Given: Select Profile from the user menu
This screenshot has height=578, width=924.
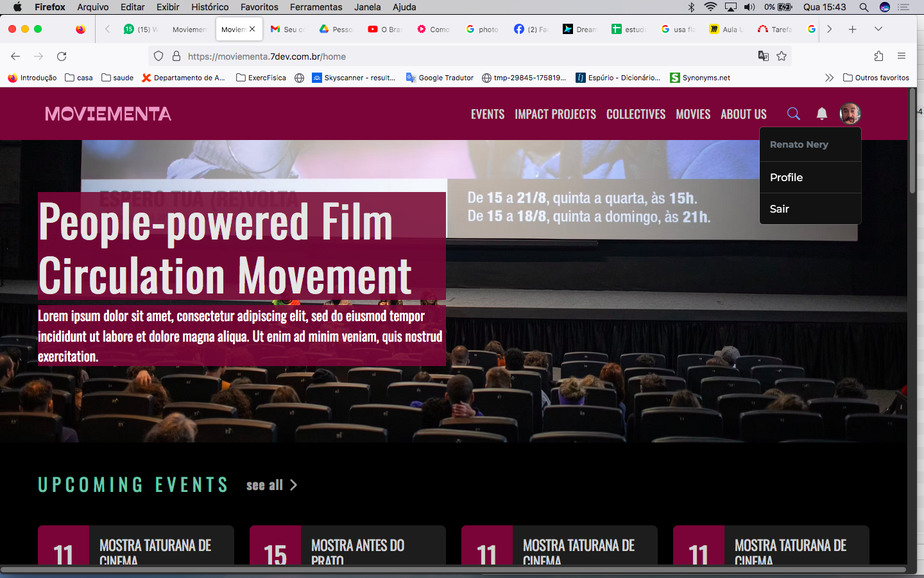Looking at the screenshot, I should (786, 177).
